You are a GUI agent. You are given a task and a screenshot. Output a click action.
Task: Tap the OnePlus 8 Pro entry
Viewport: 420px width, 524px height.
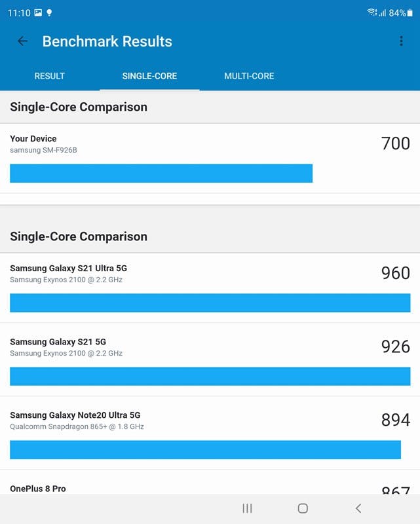coord(38,489)
